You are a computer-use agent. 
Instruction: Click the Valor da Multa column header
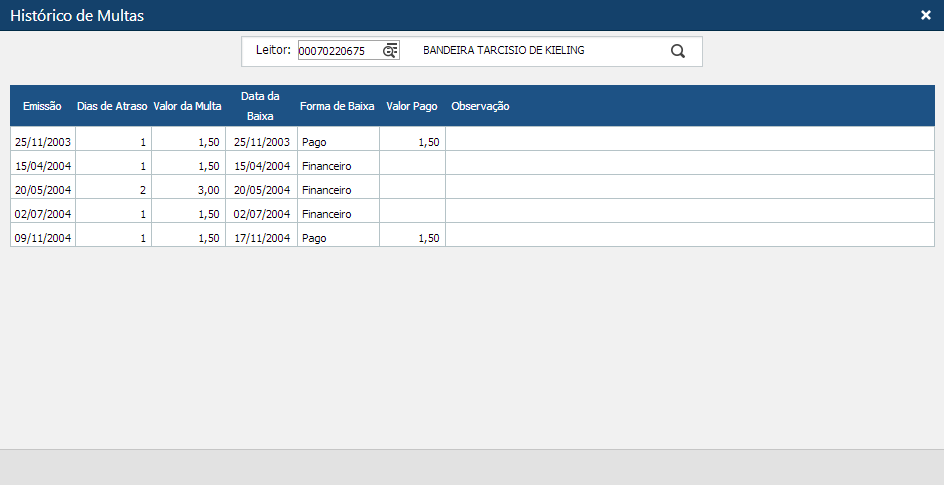(188, 106)
